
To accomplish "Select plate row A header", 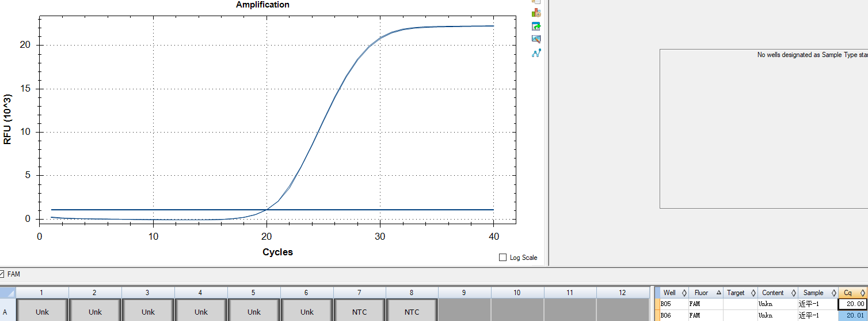I will click(x=7, y=310).
